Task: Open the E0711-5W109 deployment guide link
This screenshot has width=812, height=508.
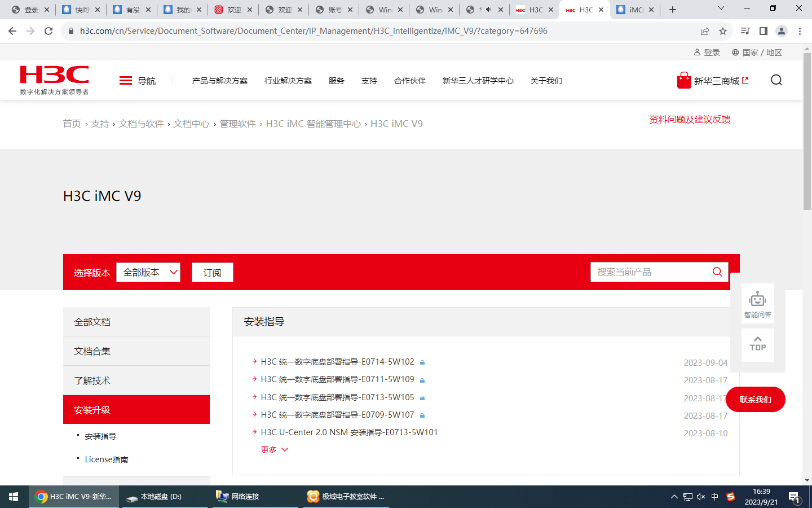Action: 337,379
